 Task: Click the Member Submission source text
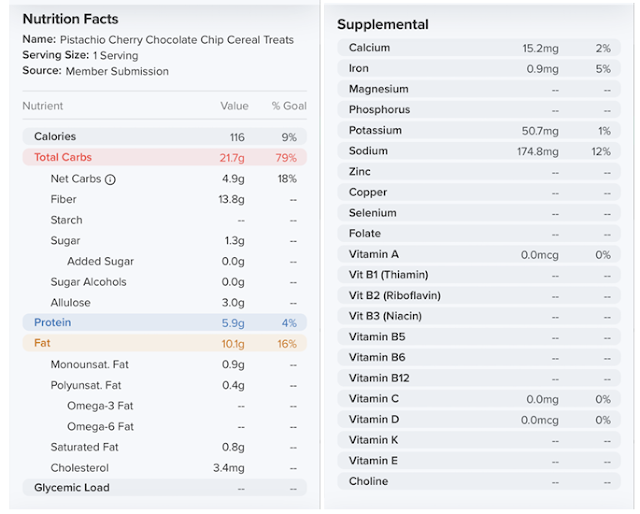coord(117,71)
